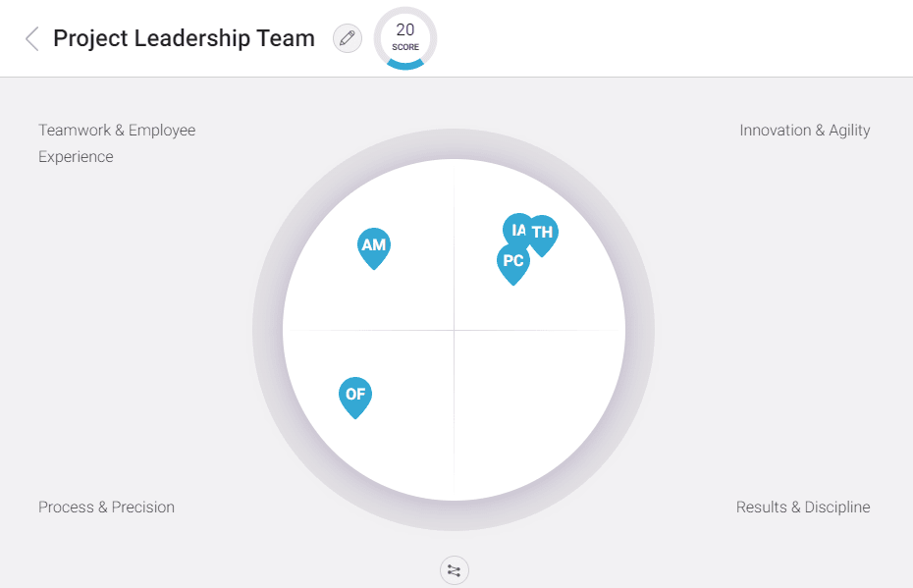The height and width of the screenshot is (588, 913).
Task: Click the pencil edit icon beside team name
Action: tap(348, 38)
